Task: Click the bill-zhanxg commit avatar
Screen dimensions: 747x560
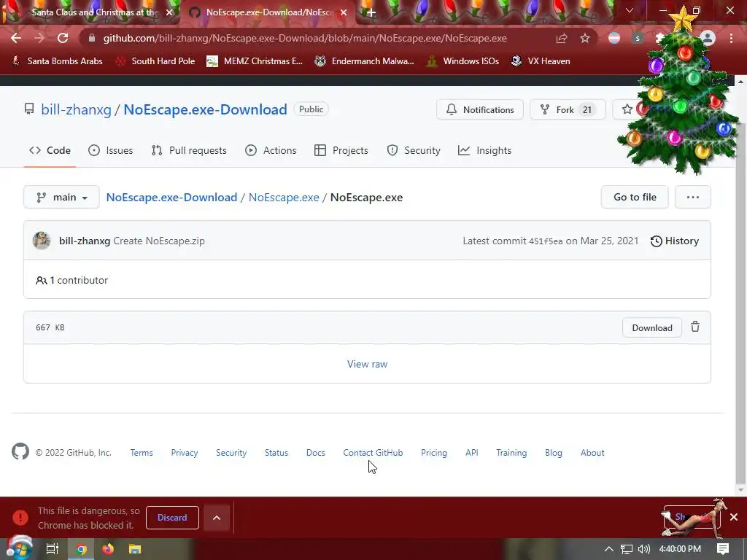Action: (42, 241)
